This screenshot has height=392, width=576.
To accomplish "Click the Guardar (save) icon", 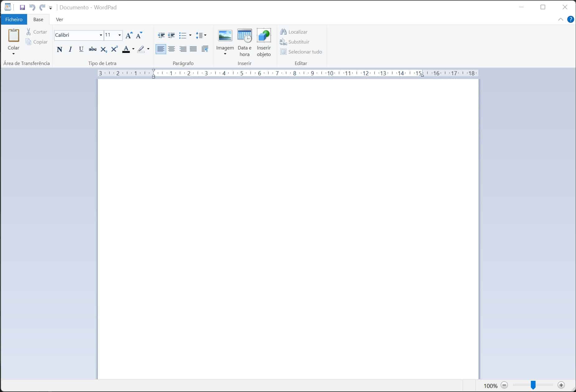I will [x=22, y=7].
